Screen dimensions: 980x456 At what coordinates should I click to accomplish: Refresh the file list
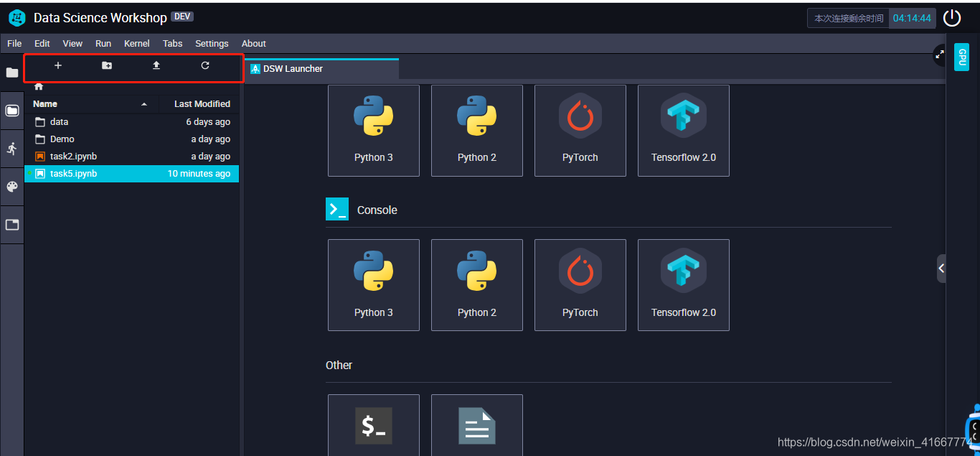(205, 65)
